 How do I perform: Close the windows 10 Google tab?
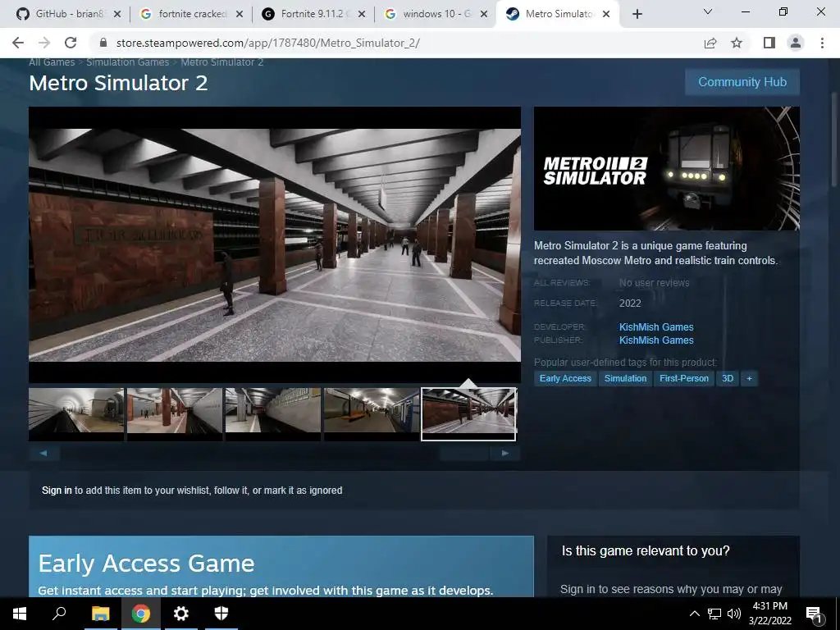click(x=484, y=15)
